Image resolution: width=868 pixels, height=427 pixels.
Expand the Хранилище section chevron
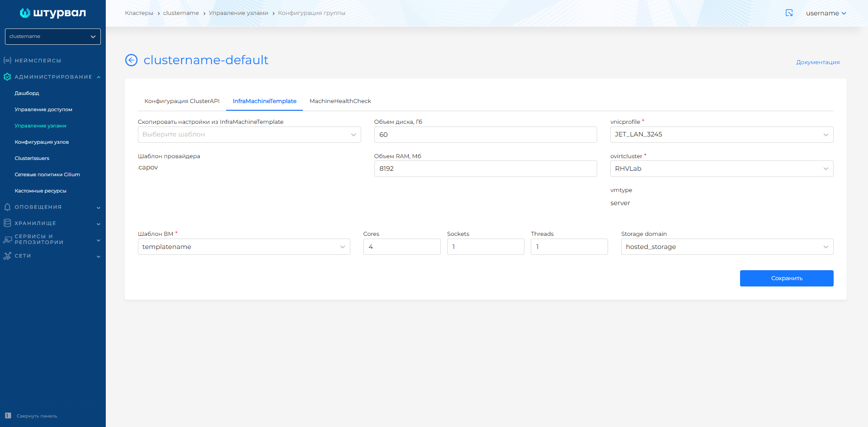pyautogui.click(x=99, y=224)
